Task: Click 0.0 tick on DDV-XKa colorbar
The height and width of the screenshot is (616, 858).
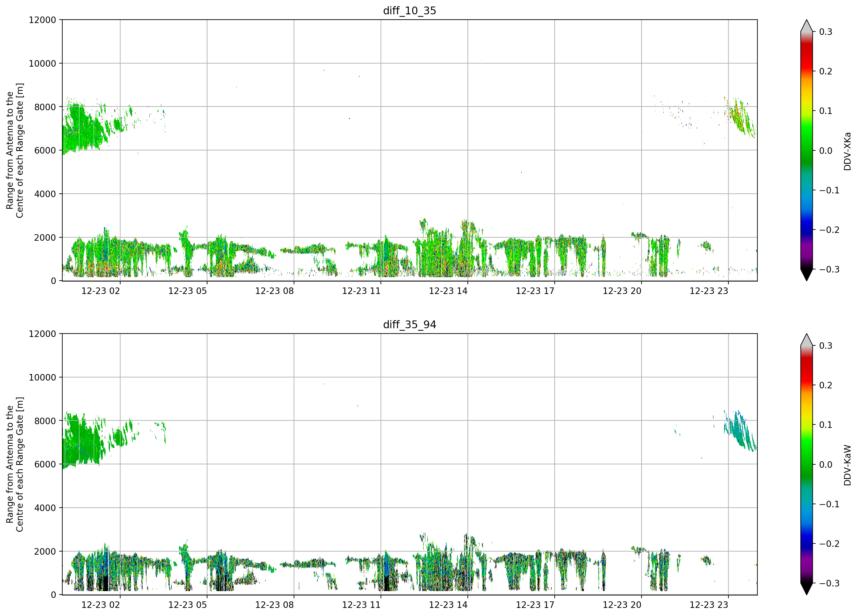Action: [826, 151]
